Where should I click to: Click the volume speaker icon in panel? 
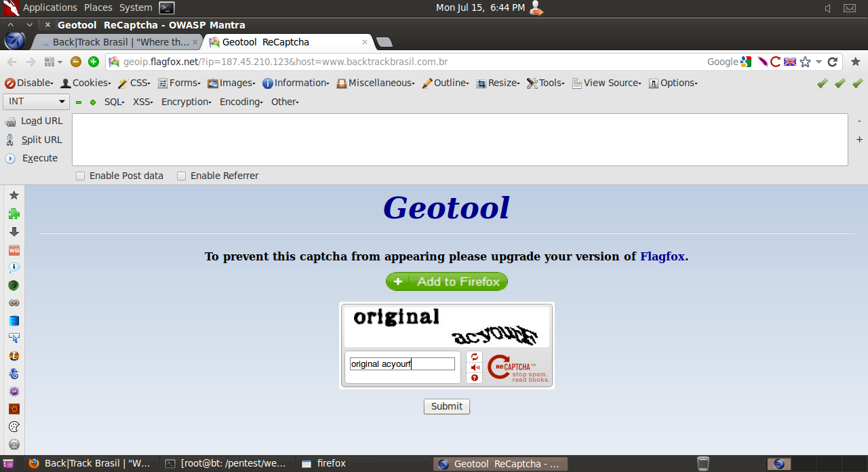click(828, 8)
